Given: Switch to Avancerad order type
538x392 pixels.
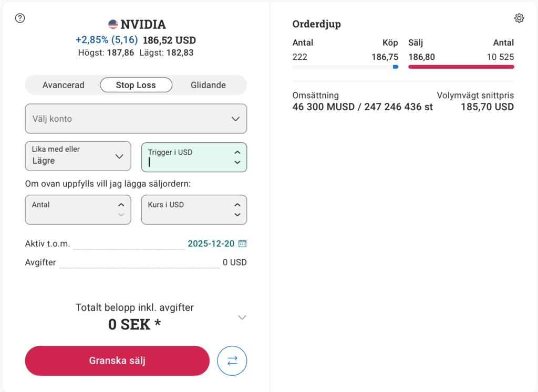Looking at the screenshot, I should [x=64, y=85].
